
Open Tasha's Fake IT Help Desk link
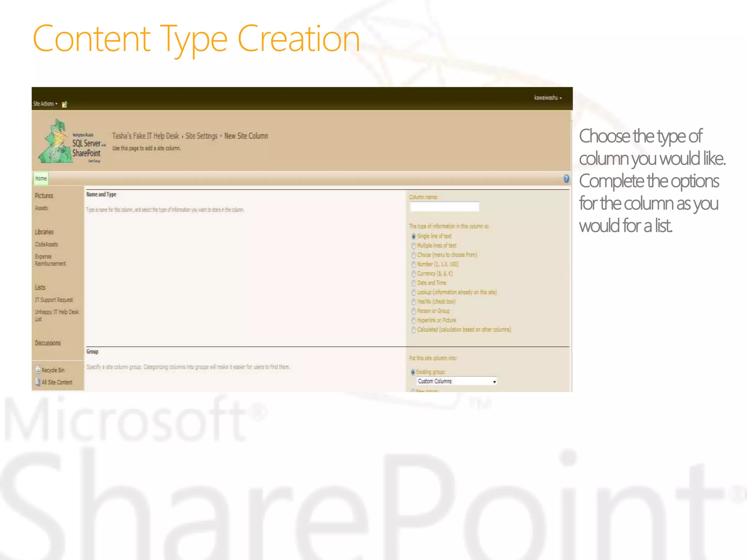(146, 136)
